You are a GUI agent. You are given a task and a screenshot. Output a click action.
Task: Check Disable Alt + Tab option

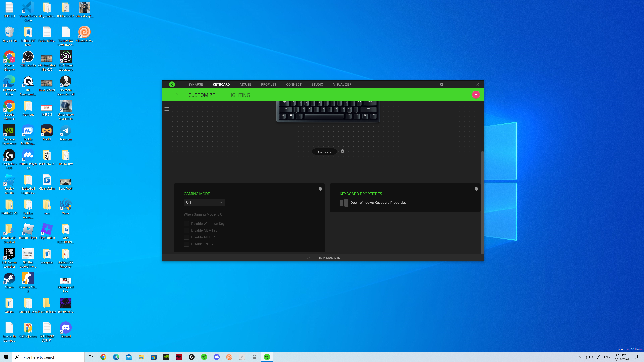pos(186,230)
